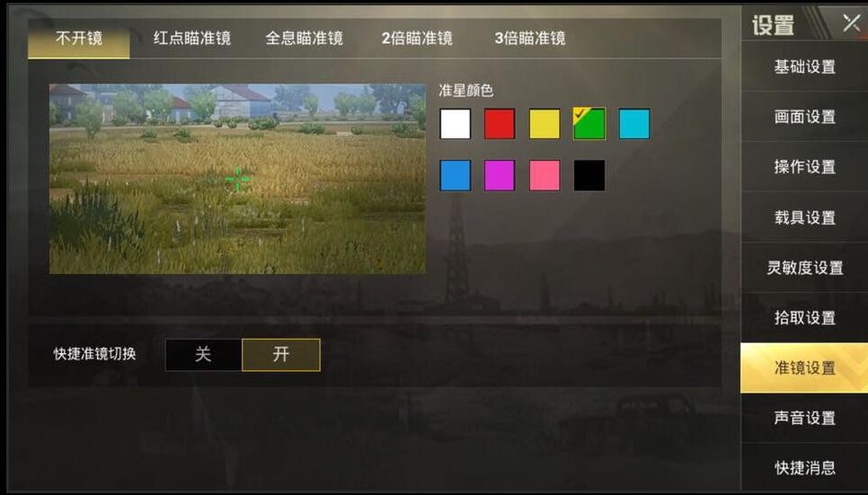Click the checked green crosshair swatch

589,123
